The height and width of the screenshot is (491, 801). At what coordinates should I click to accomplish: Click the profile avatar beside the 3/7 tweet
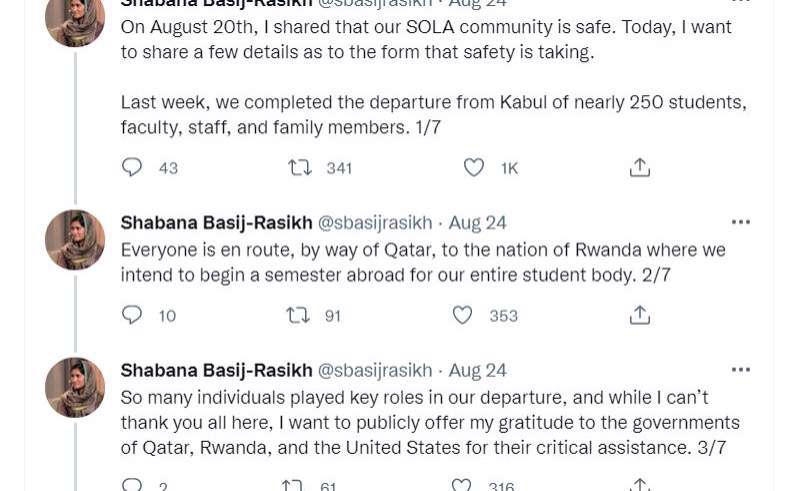point(75,387)
